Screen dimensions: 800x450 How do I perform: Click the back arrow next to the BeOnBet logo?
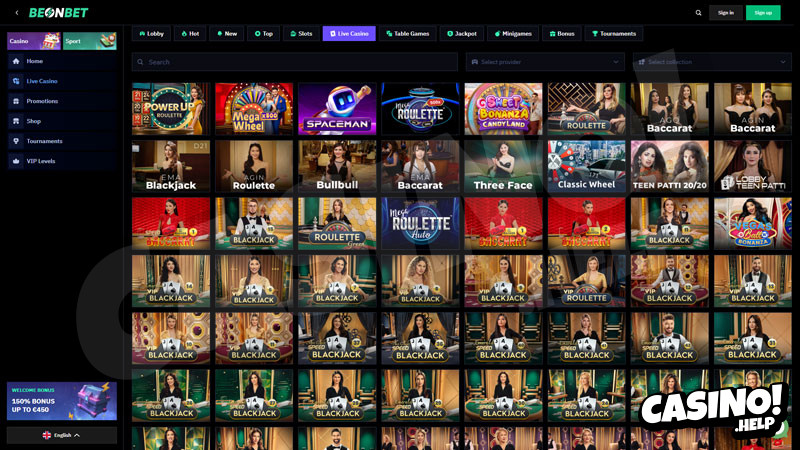tap(17, 13)
